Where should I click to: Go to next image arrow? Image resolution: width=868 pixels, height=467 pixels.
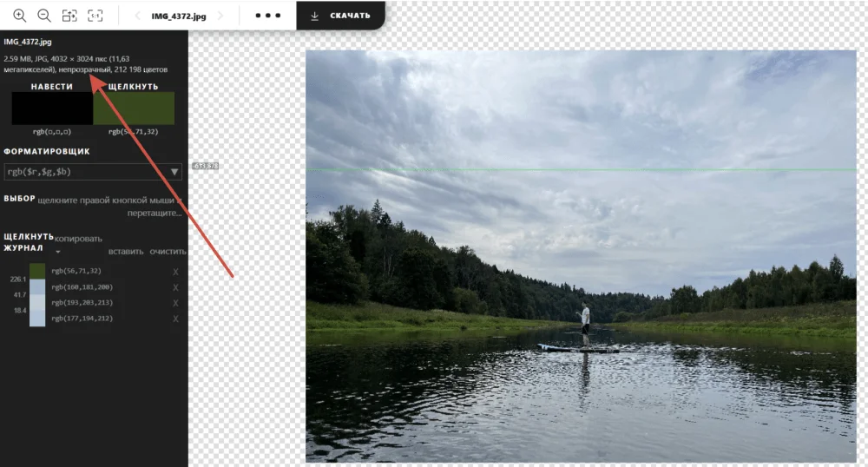tap(220, 16)
